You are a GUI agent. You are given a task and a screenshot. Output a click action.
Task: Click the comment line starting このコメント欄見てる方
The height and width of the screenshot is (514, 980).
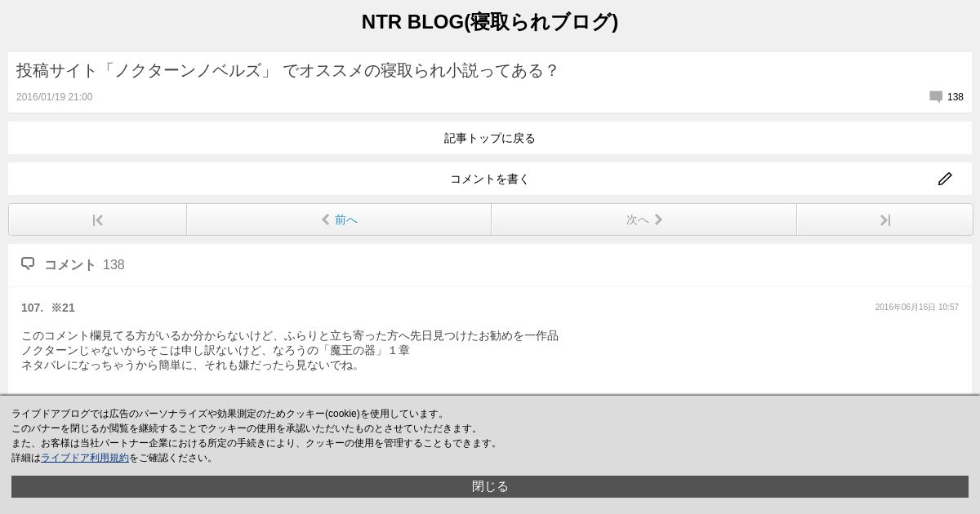(x=290, y=335)
